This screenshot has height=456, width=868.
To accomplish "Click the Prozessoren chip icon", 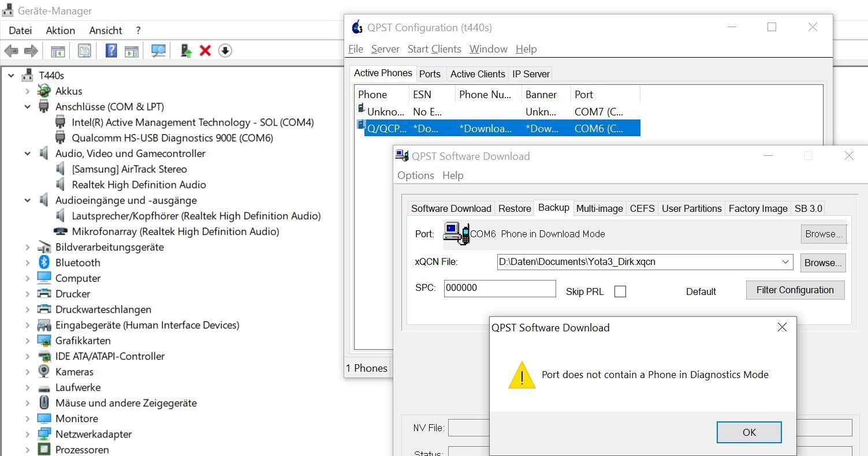I will click(44, 450).
